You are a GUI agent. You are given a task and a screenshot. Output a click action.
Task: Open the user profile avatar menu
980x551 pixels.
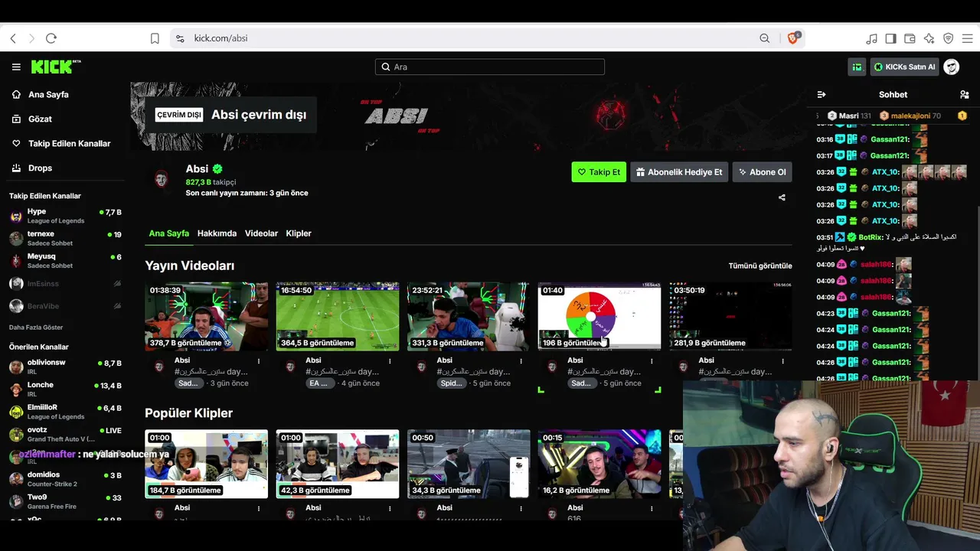point(951,67)
